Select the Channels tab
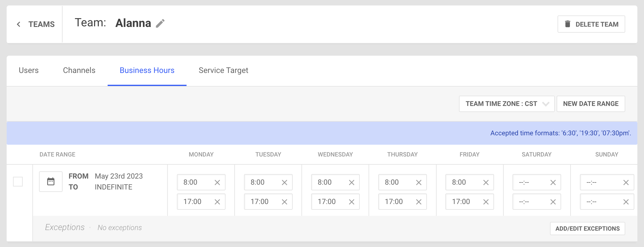The height and width of the screenshot is (247, 644). [79, 71]
